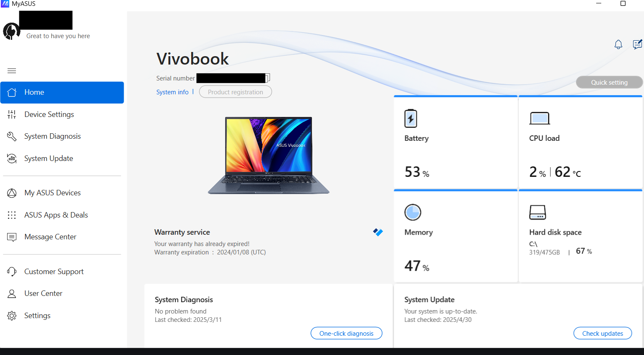Open Device Settings in the sidebar
This screenshot has width=644, height=355.
coord(62,114)
